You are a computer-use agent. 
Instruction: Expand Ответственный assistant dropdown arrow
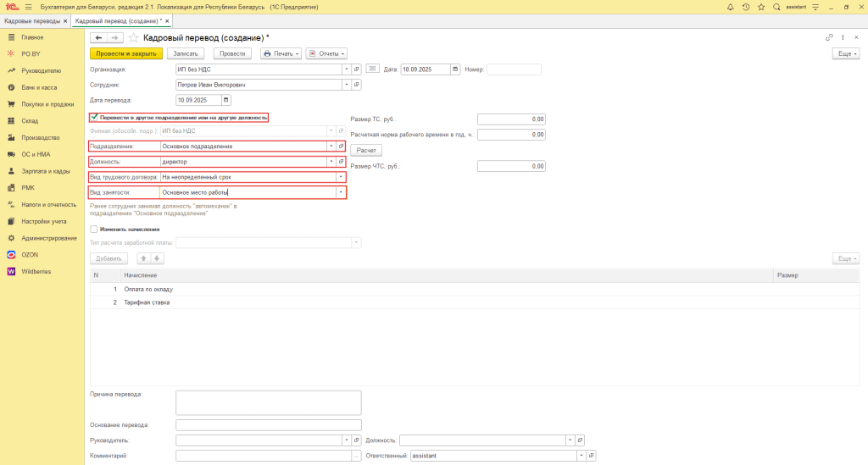tap(581, 456)
